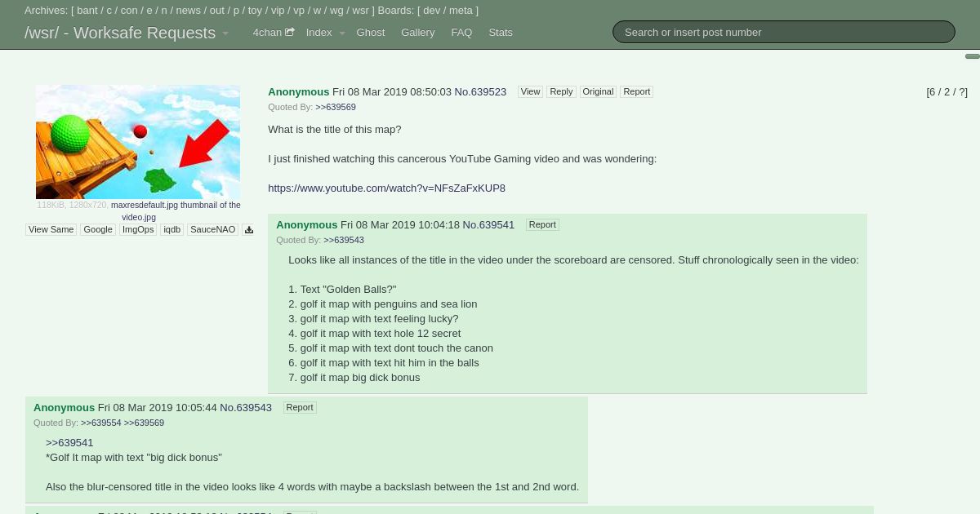Go to the /wsr/ archive link
This screenshot has height=514, width=980.
pyautogui.click(x=360, y=11)
